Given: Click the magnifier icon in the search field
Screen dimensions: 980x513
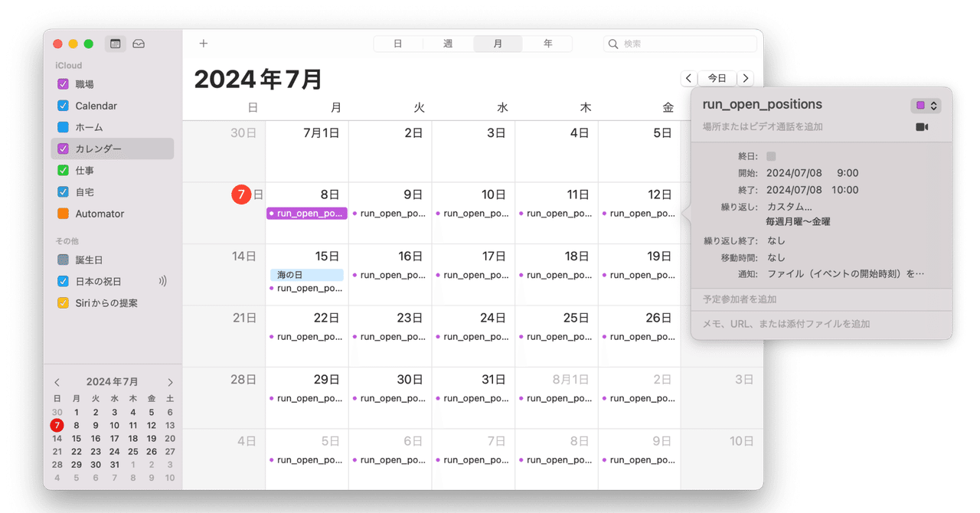Looking at the screenshot, I should click(613, 44).
